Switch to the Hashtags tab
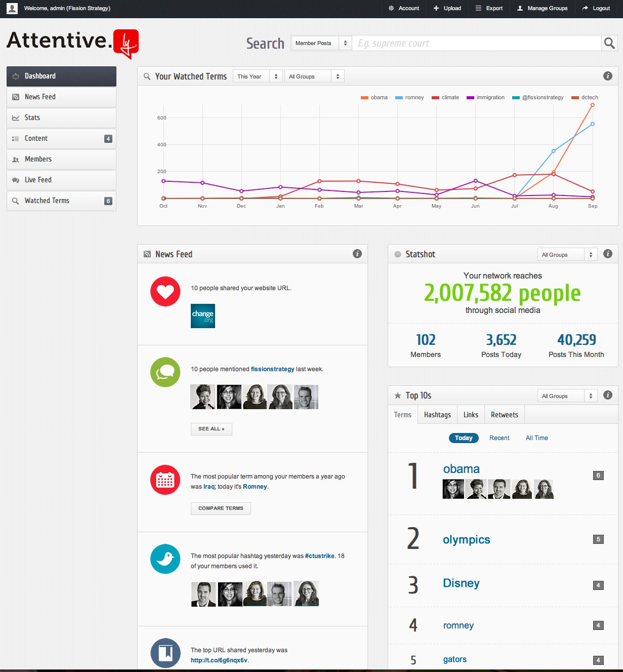 [437, 415]
